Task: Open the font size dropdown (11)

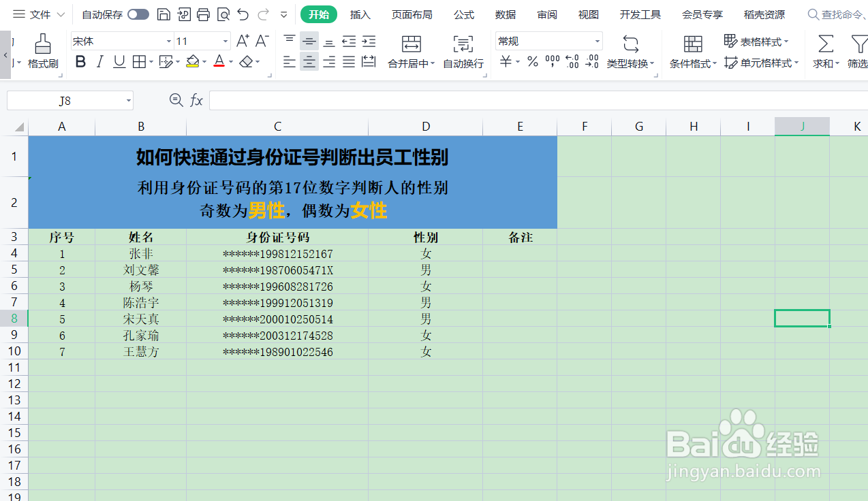Action: (226, 42)
